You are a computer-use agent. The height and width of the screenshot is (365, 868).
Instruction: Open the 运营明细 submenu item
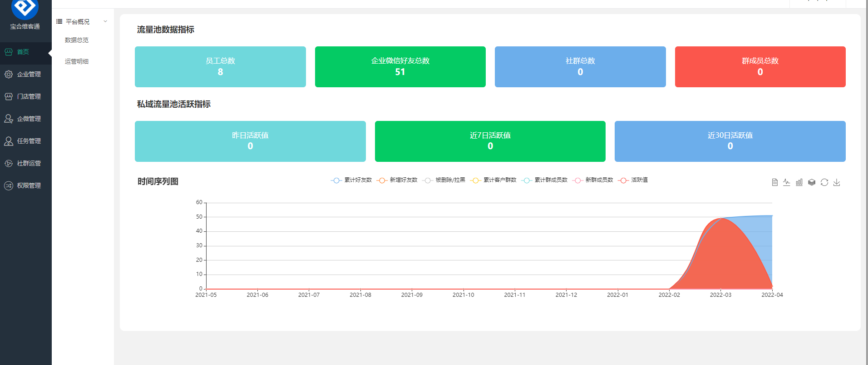77,61
